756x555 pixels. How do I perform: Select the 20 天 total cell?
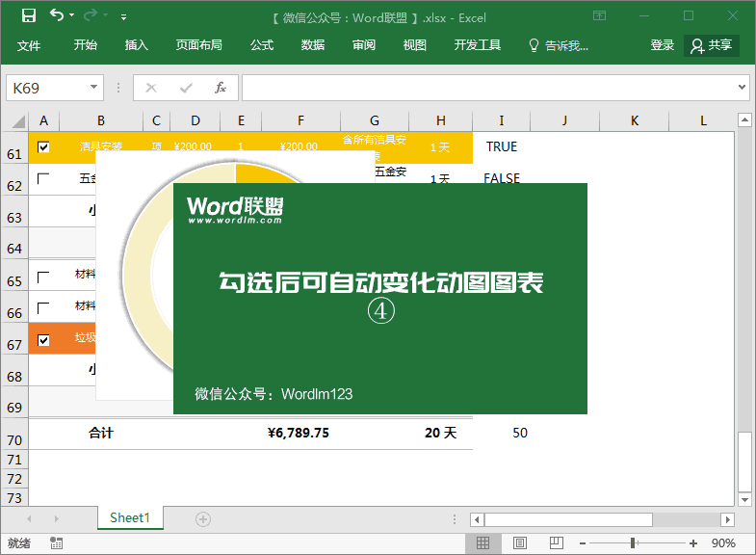click(x=441, y=433)
